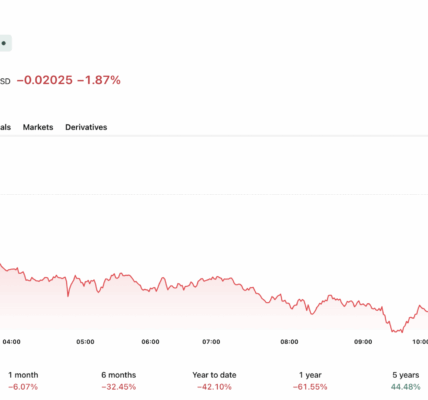
Task: Click the dotted horizontal previous-close line
Action: pyautogui.click(x=214, y=194)
